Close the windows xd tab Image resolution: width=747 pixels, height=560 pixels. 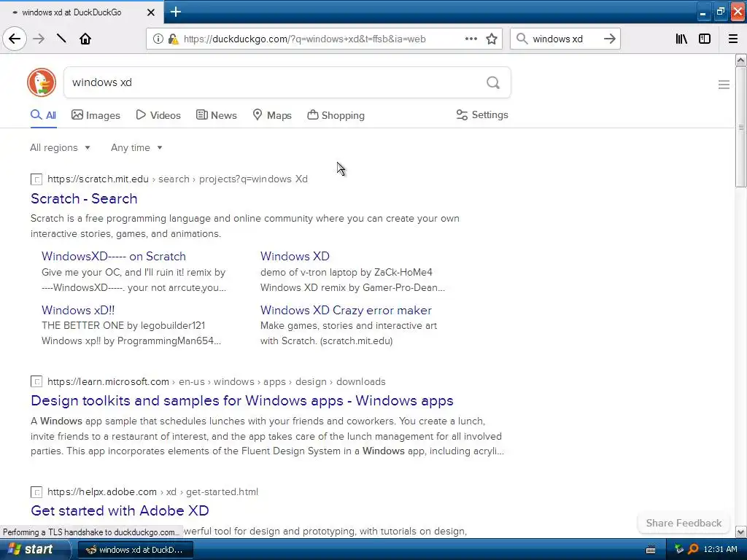pyautogui.click(x=150, y=12)
